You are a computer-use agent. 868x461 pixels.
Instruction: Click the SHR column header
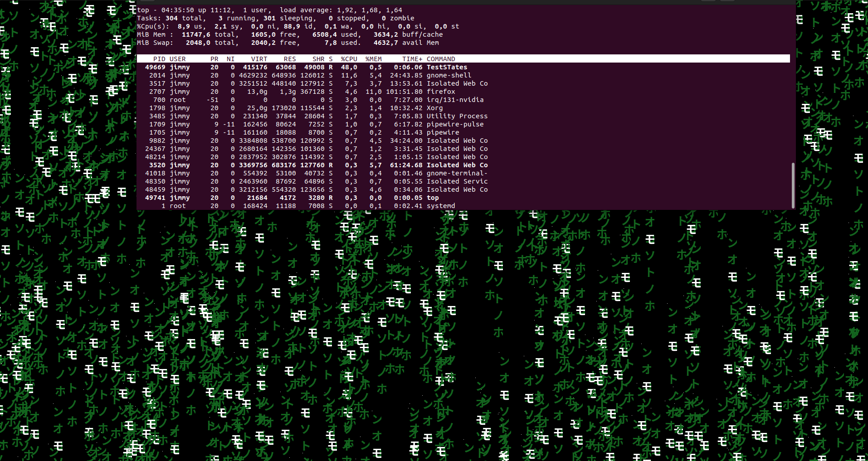click(x=318, y=59)
